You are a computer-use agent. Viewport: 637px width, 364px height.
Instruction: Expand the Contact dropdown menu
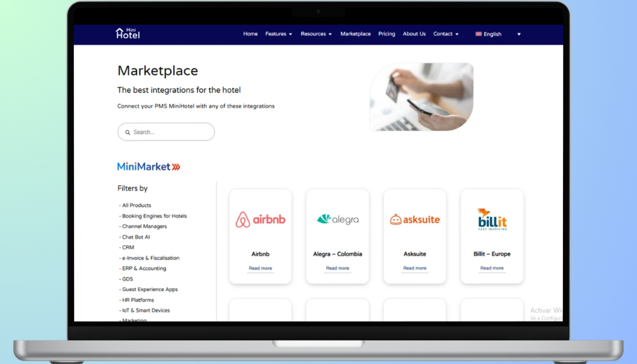pos(446,34)
